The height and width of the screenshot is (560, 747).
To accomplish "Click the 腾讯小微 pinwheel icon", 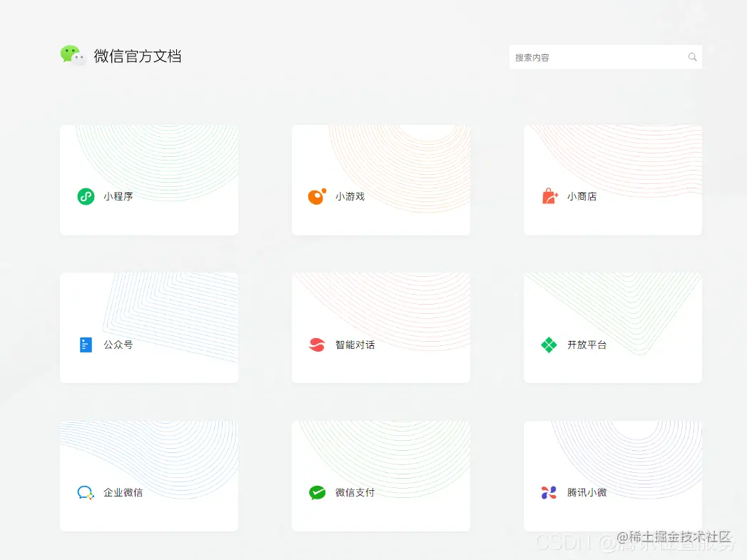I will (x=549, y=492).
